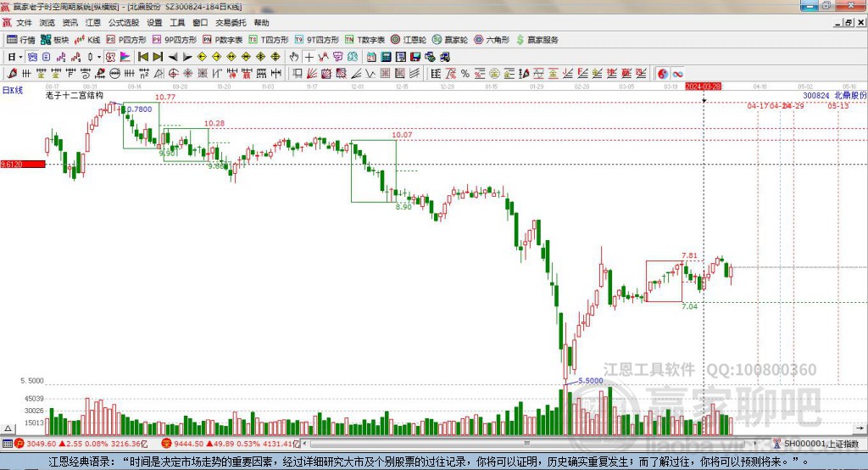Click the status bar grid icon
868x470 pixels.
pyautogui.click(x=7, y=444)
